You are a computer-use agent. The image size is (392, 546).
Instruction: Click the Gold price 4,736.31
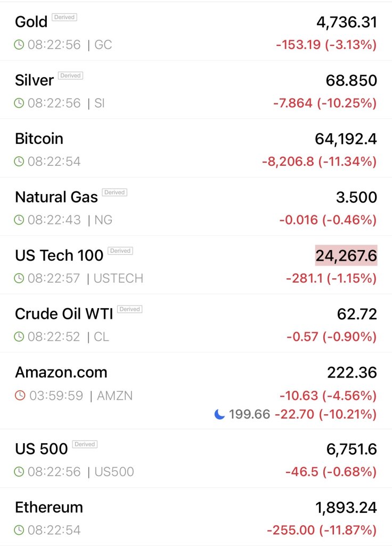[x=346, y=22]
